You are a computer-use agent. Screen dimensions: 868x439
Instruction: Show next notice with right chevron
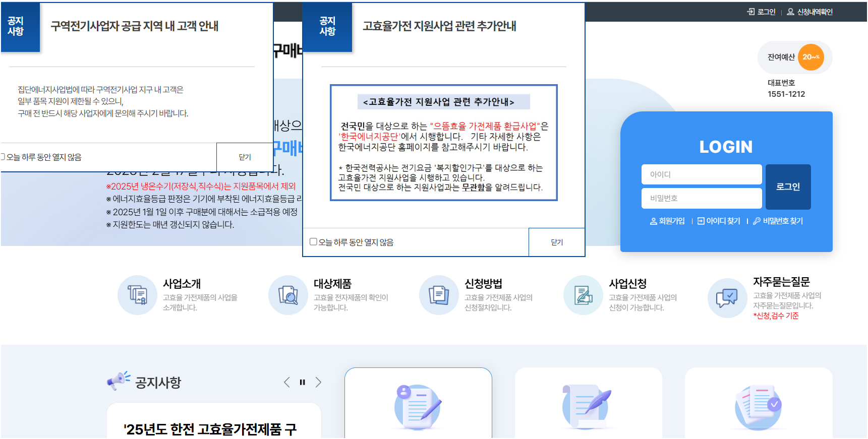click(x=318, y=383)
